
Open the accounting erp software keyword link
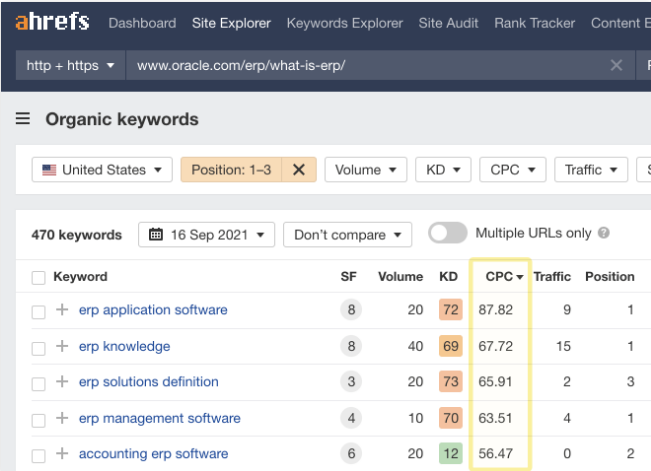coord(154,454)
